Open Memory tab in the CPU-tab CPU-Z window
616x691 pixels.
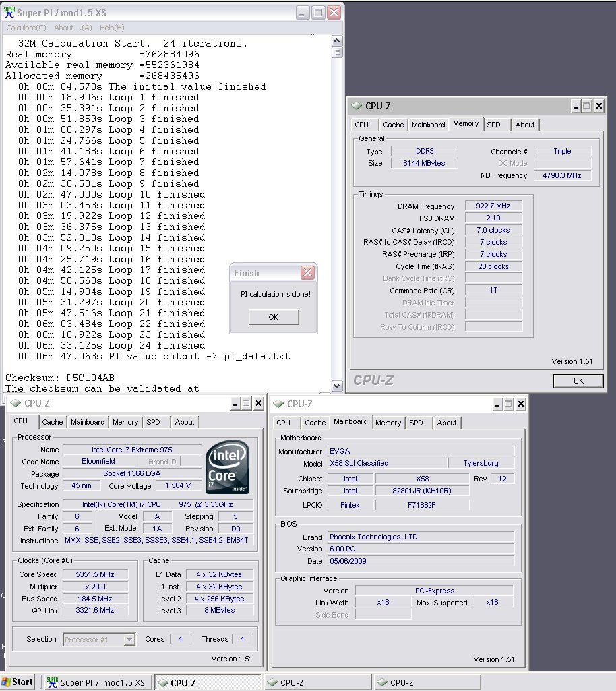(125, 422)
